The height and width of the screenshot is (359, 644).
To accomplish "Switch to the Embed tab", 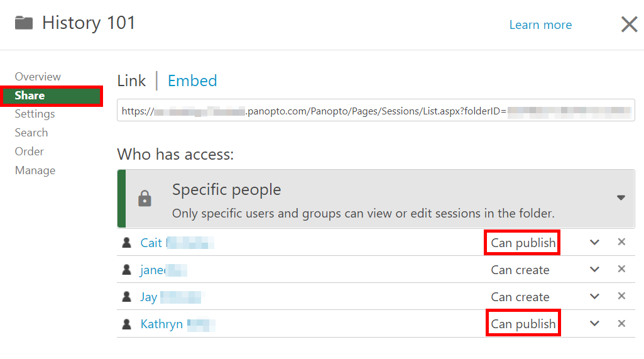I will click(x=192, y=80).
